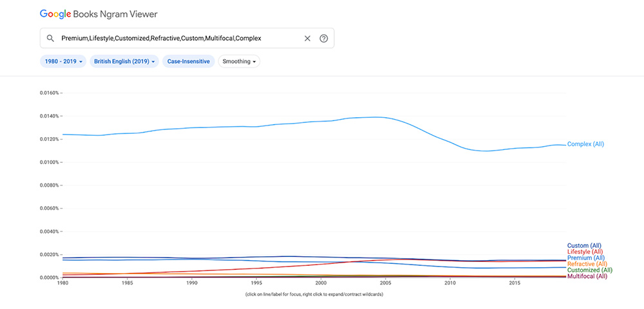Image resolution: width=644 pixels, height=309 pixels.
Task: Click the Refractive (All) legend label
Action: click(587, 264)
